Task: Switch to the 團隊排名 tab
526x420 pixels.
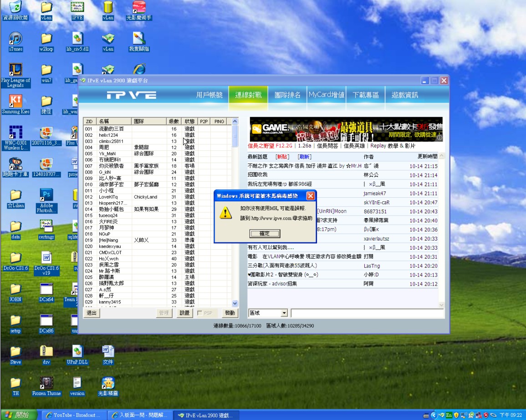Action: point(287,95)
